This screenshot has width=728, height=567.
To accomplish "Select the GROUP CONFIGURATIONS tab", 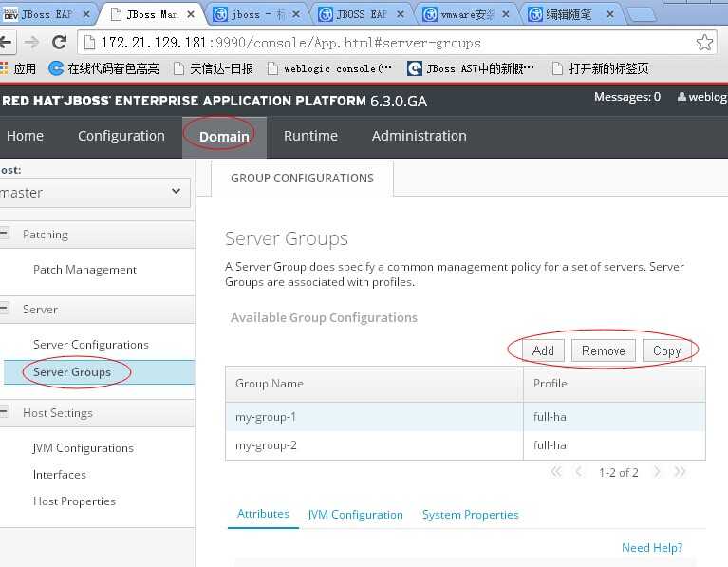I will pos(302,179).
